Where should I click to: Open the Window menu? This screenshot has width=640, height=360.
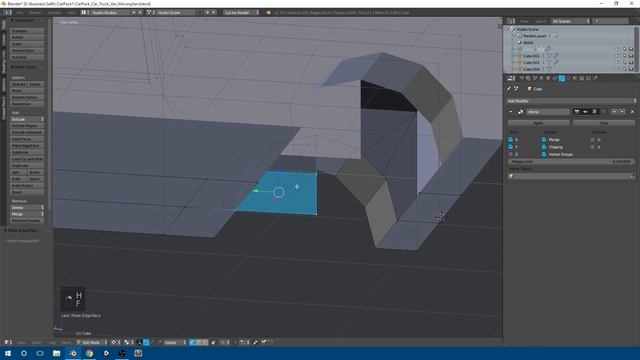tap(54, 13)
